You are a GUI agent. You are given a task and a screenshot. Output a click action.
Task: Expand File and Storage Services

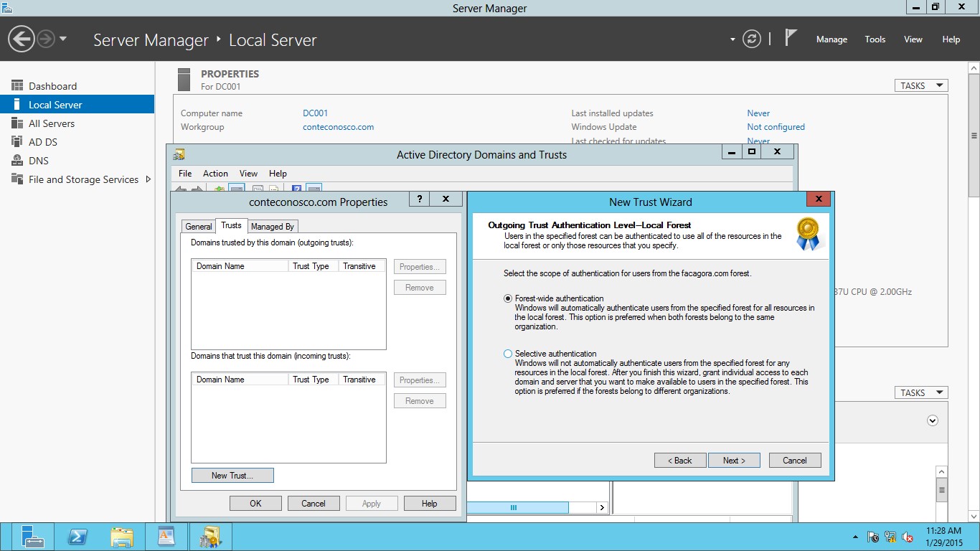coord(149,179)
